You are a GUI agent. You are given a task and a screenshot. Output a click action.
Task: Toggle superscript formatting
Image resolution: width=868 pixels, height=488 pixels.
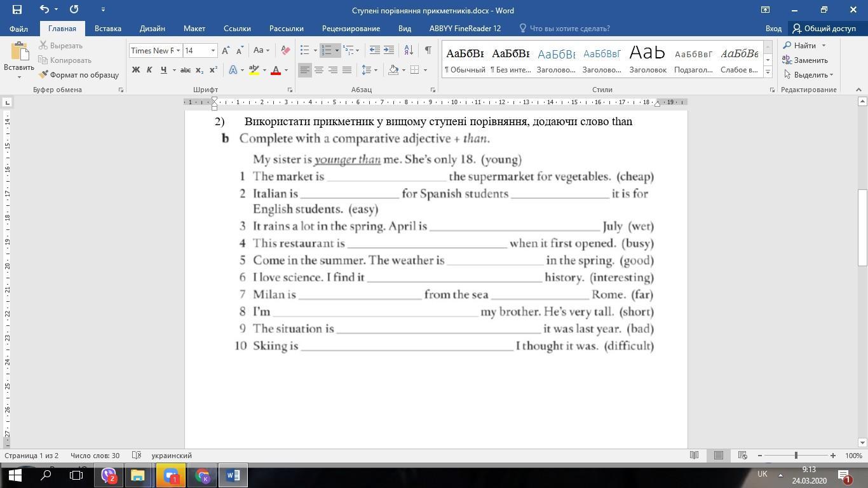pyautogui.click(x=214, y=70)
